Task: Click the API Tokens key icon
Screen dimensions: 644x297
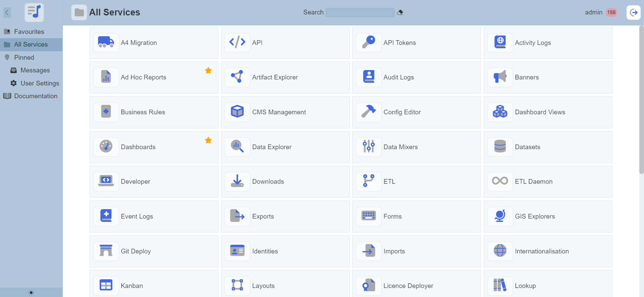Action: point(369,43)
